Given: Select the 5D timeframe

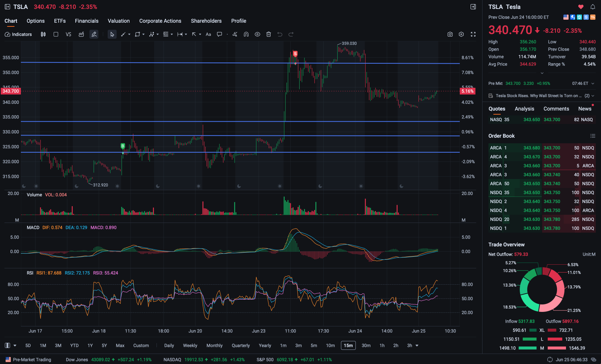Looking at the screenshot, I should [28, 345].
